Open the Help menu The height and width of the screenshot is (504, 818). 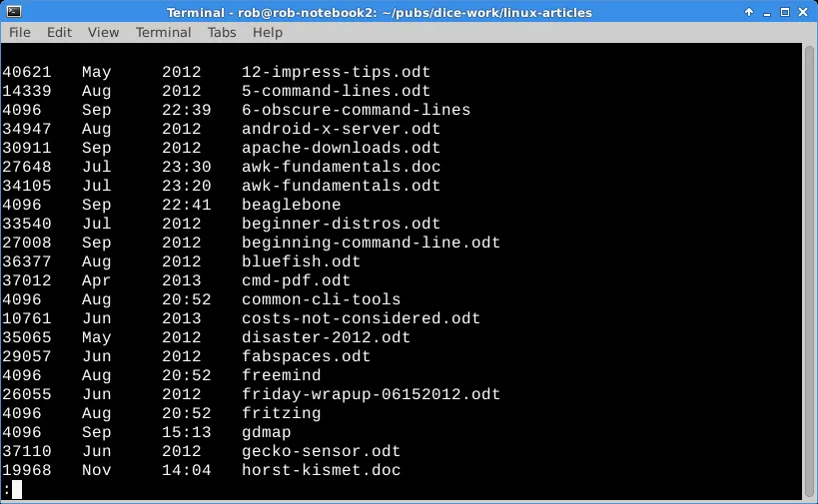[268, 32]
